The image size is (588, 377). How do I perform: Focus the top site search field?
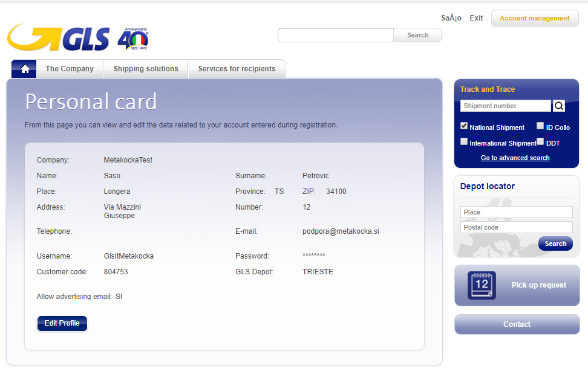[x=336, y=35]
